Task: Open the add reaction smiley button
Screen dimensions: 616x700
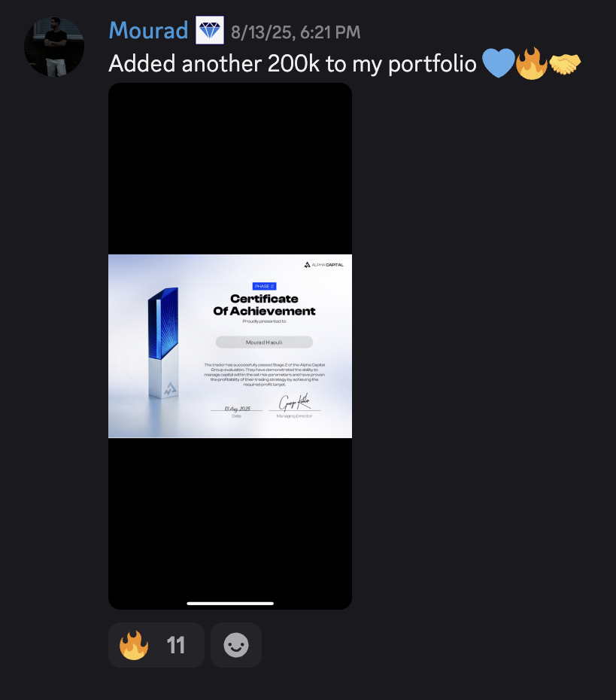Action: point(236,644)
